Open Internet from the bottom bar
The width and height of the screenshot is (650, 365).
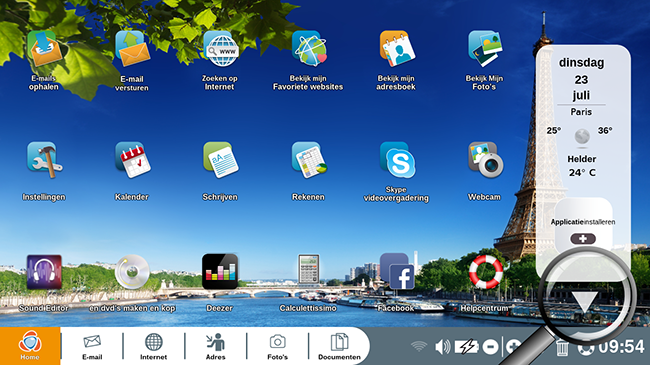pyautogui.click(x=153, y=347)
